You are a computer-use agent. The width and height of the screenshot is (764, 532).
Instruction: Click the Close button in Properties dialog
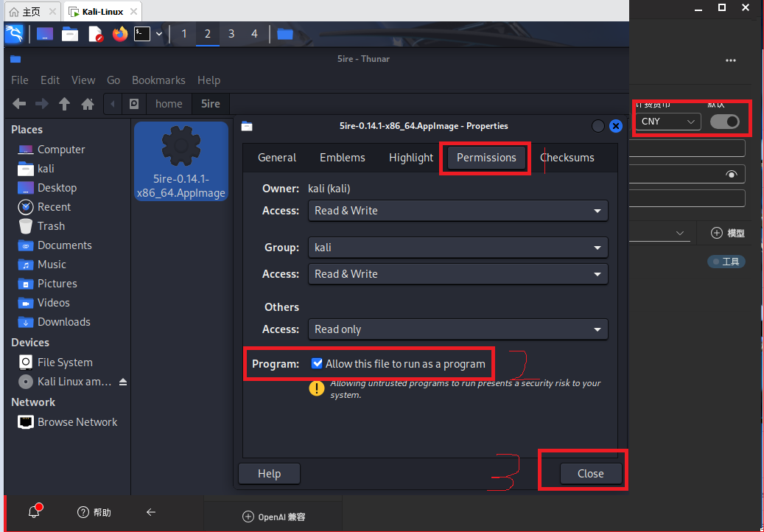tap(590, 474)
